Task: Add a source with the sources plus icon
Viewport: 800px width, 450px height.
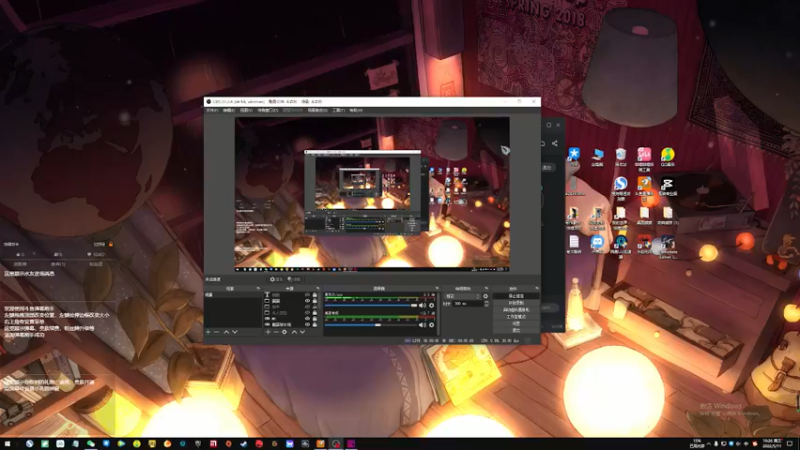Action: (x=268, y=332)
